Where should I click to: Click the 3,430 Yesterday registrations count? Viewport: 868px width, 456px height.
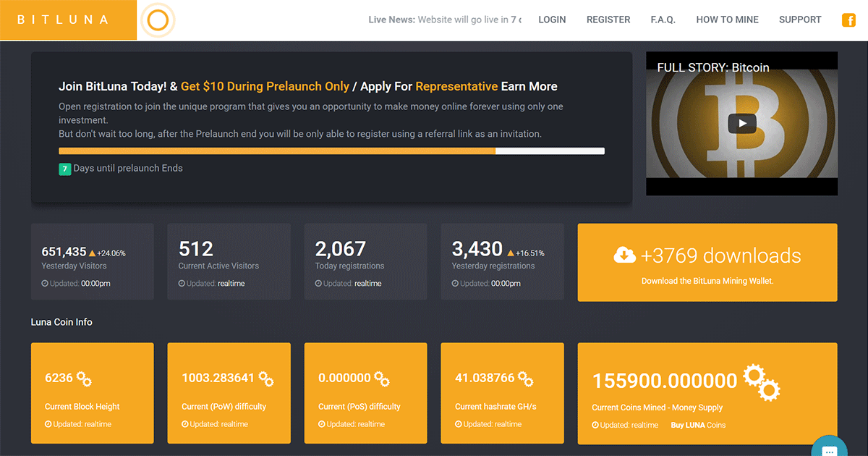point(477,249)
